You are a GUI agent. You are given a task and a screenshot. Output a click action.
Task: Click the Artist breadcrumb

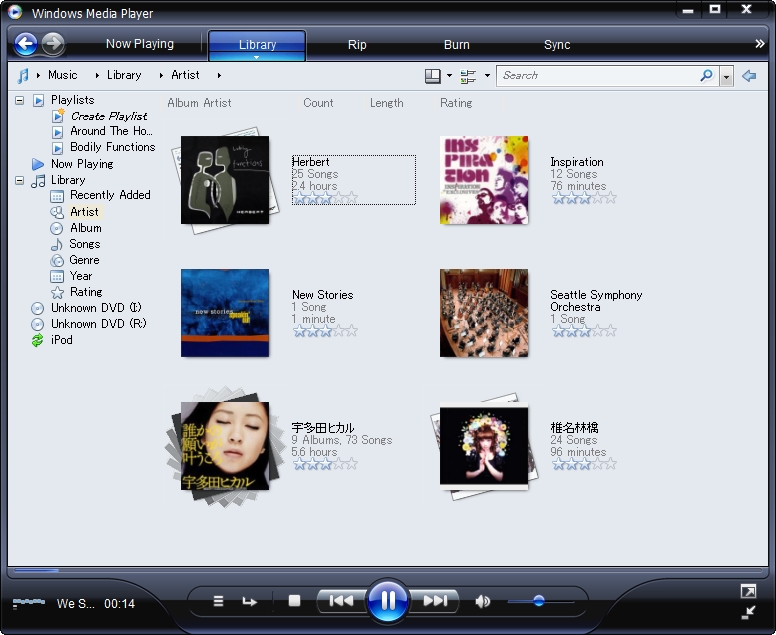pyautogui.click(x=185, y=75)
